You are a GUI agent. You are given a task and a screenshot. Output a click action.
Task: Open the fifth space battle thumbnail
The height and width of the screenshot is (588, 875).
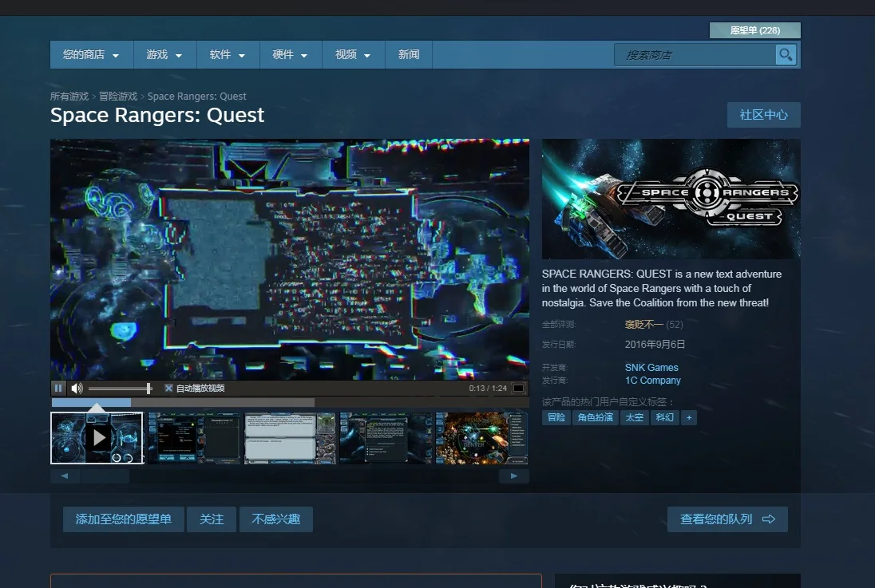pos(481,438)
